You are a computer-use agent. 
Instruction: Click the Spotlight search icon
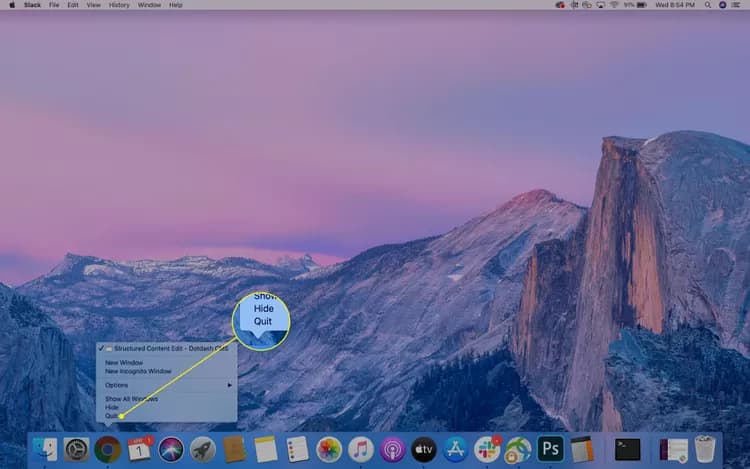point(707,5)
